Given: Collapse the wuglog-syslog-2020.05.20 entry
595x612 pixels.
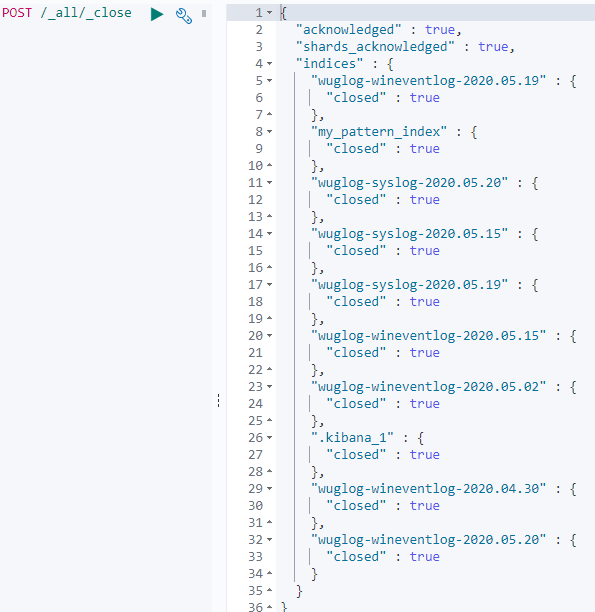Looking at the screenshot, I should tap(269, 183).
